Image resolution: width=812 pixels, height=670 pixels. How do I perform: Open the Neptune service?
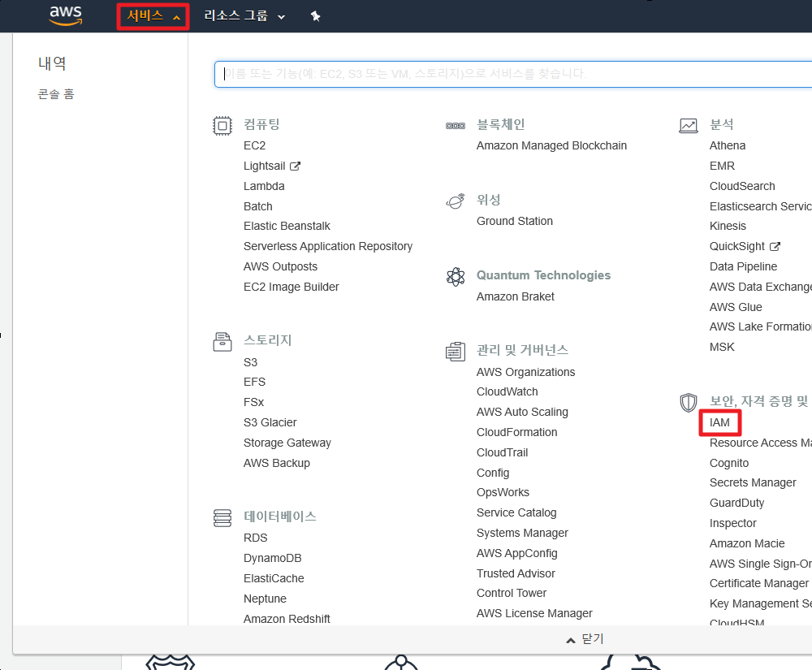265,598
